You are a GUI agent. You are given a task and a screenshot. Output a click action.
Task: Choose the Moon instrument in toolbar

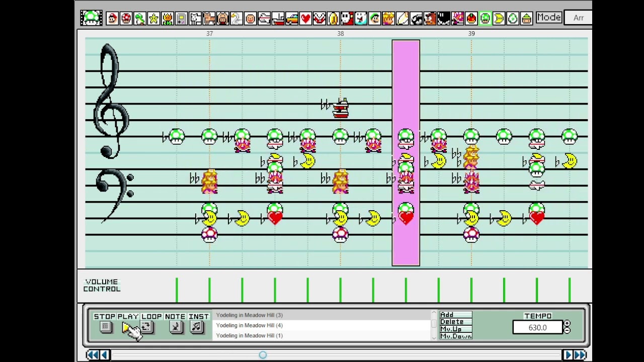pyautogui.click(x=499, y=19)
